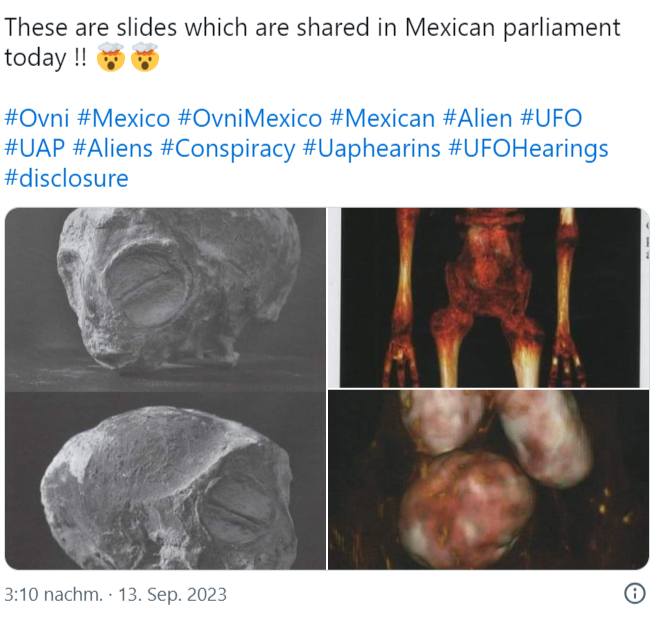Click the #disclosure hashtag
The width and height of the screenshot is (659, 617).
tap(66, 179)
